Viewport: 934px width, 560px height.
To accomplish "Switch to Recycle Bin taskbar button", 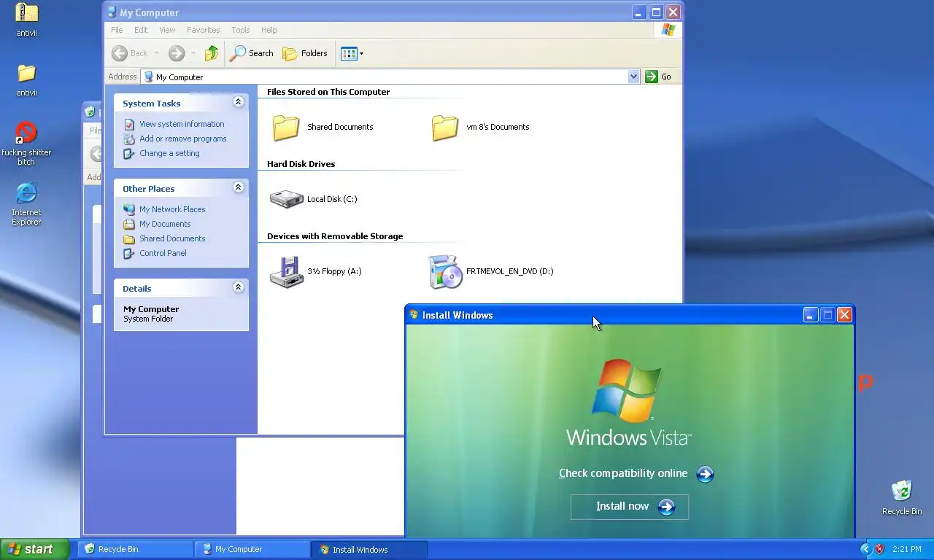I will [x=134, y=549].
